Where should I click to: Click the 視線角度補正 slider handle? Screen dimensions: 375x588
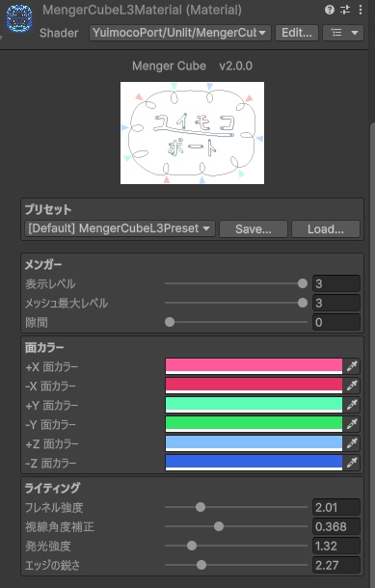pos(219,526)
